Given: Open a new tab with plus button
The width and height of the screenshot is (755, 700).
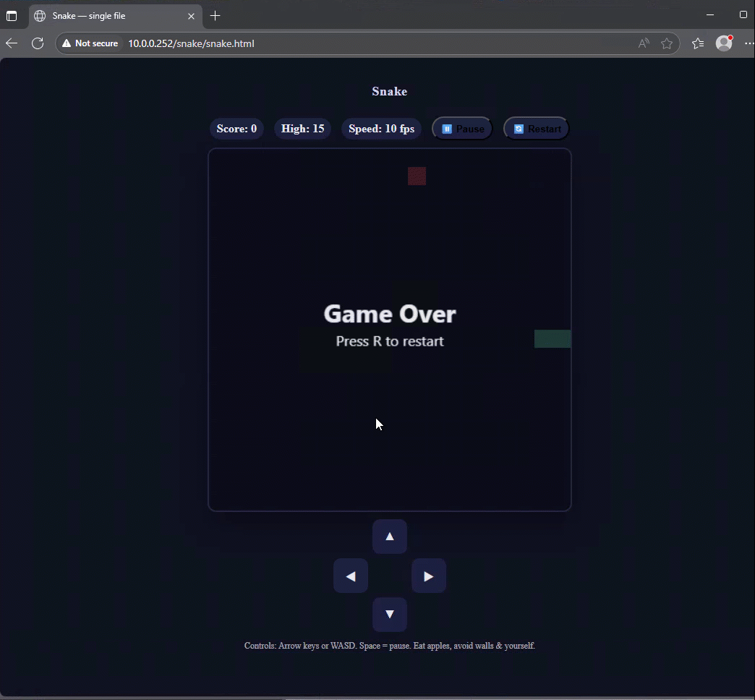Looking at the screenshot, I should [215, 16].
